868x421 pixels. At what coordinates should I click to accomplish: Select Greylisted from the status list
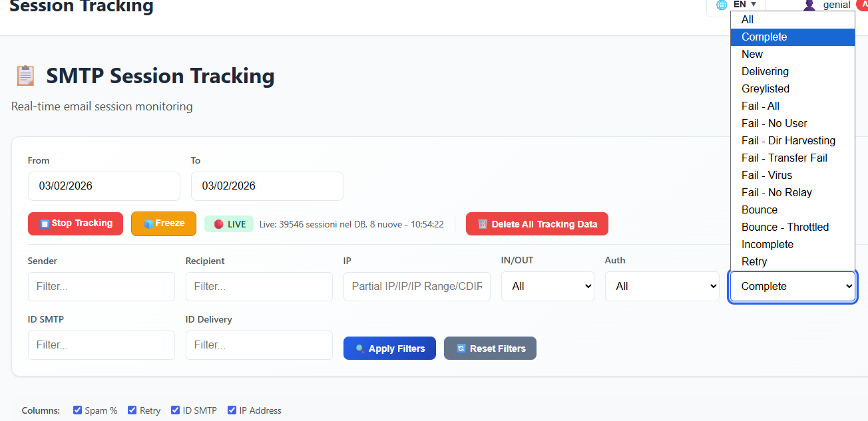[765, 88]
